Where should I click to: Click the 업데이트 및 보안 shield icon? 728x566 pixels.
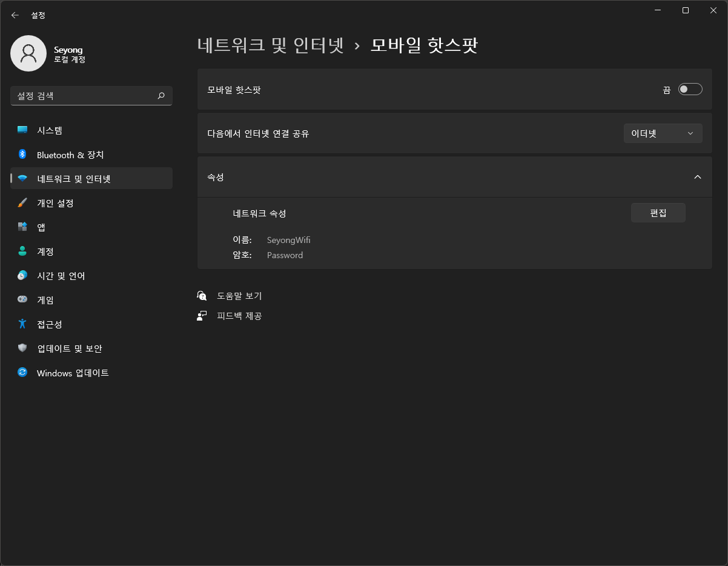point(22,348)
